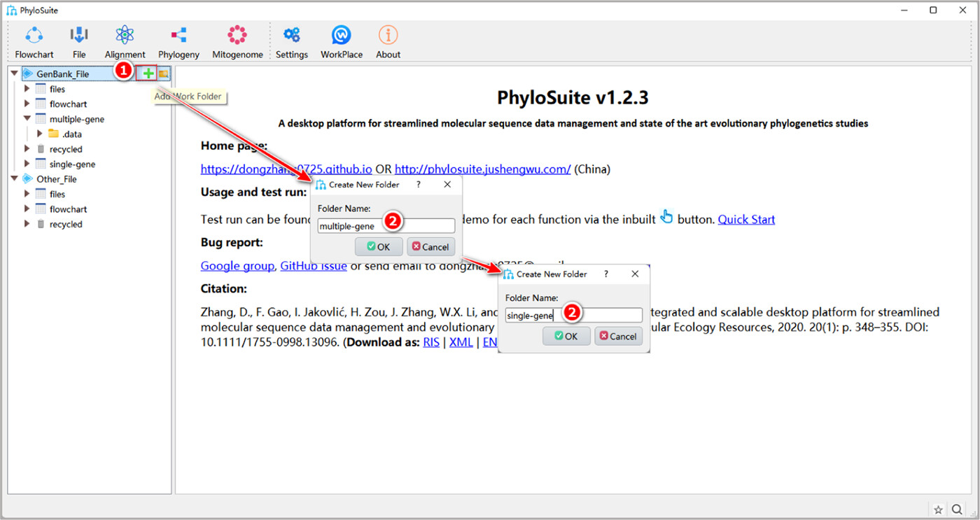The height and width of the screenshot is (520, 980).
Task: Expand the .data folder node
Action: 40,134
